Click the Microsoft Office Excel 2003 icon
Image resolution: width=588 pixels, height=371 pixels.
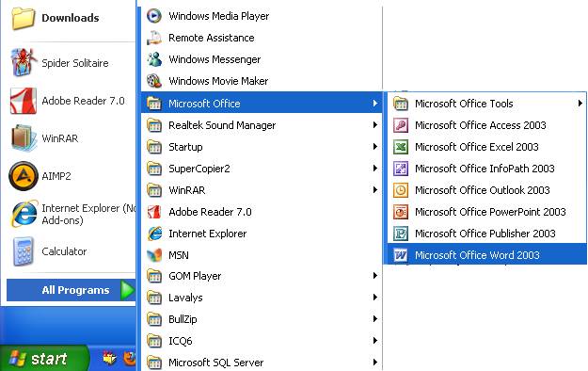click(401, 147)
